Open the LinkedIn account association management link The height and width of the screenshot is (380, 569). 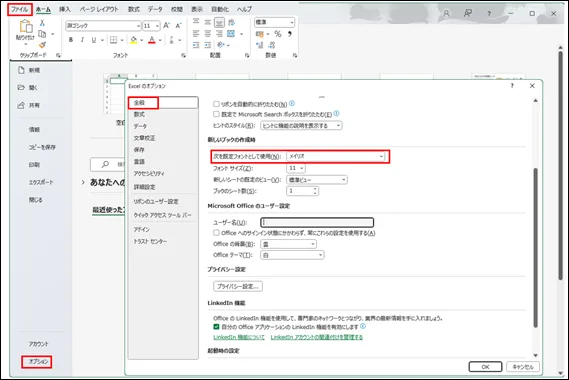pyautogui.click(x=316, y=337)
